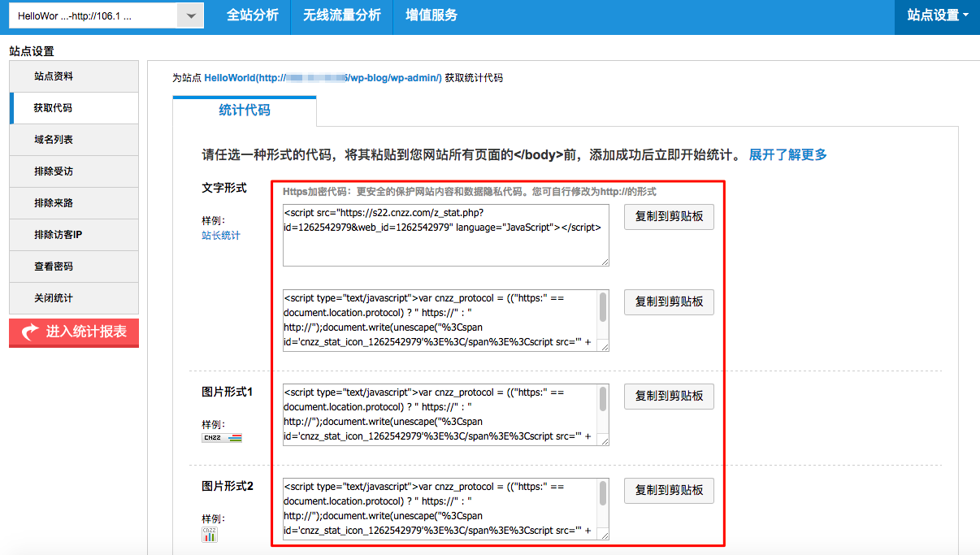Screen dimensions: 980x555
Task: Open 查看密码 in the sidebar
Action: 74,267
